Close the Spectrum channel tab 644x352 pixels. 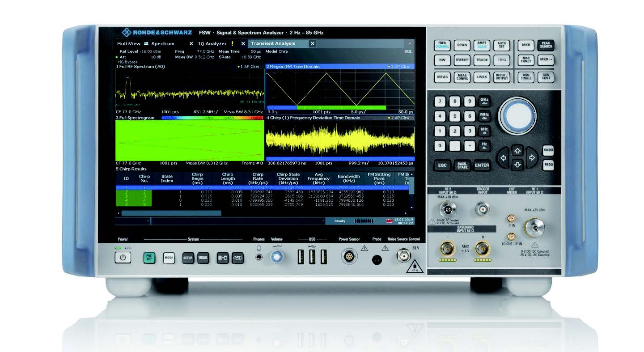191,44
